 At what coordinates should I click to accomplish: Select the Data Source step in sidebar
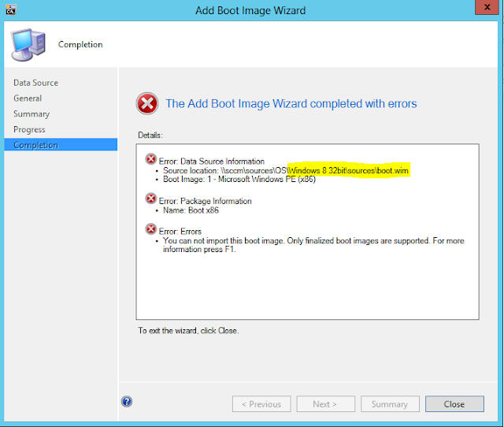[x=35, y=83]
